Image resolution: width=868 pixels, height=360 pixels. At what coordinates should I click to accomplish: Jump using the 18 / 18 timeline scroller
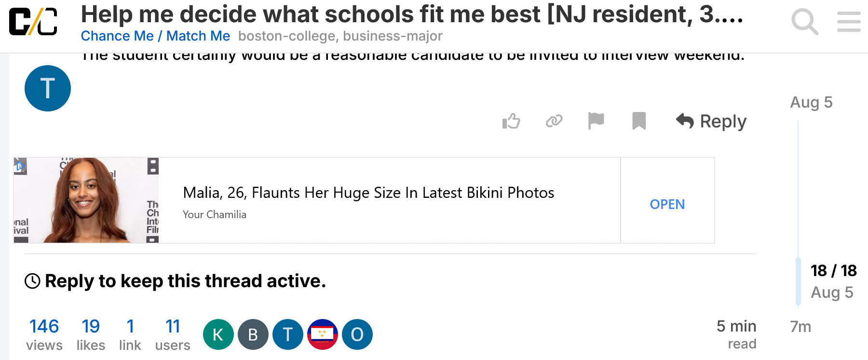point(833,281)
